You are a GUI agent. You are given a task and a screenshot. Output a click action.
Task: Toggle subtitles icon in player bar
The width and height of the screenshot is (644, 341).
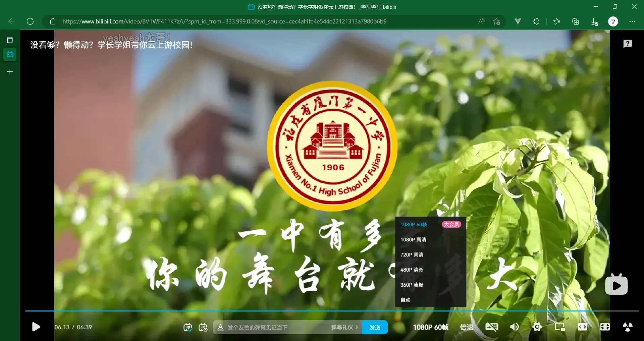(492, 327)
